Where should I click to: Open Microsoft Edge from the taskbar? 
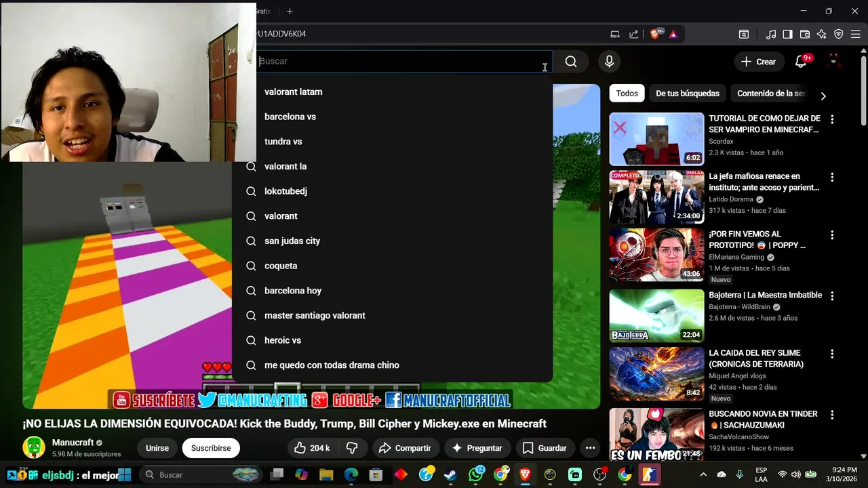tap(351, 475)
